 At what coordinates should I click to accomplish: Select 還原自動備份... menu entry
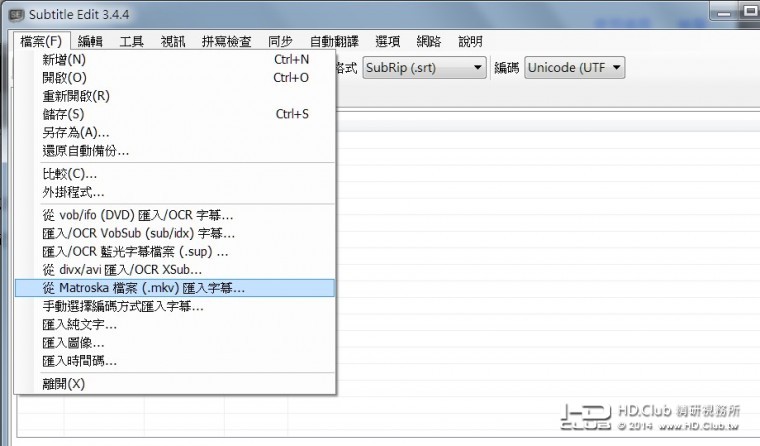[175, 151]
